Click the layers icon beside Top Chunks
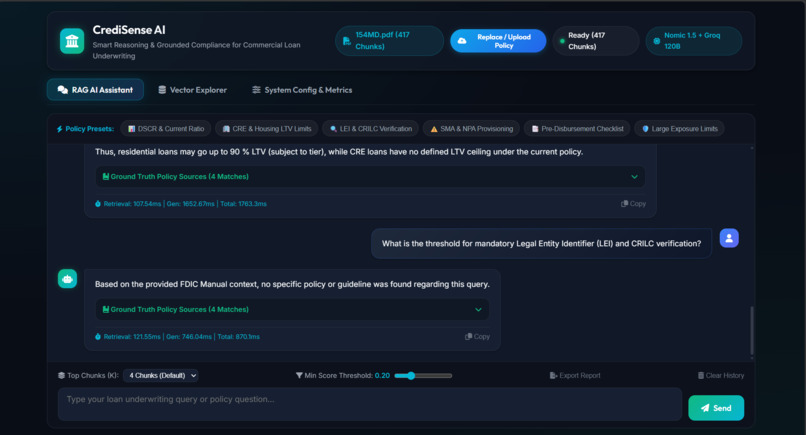 [62, 376]
